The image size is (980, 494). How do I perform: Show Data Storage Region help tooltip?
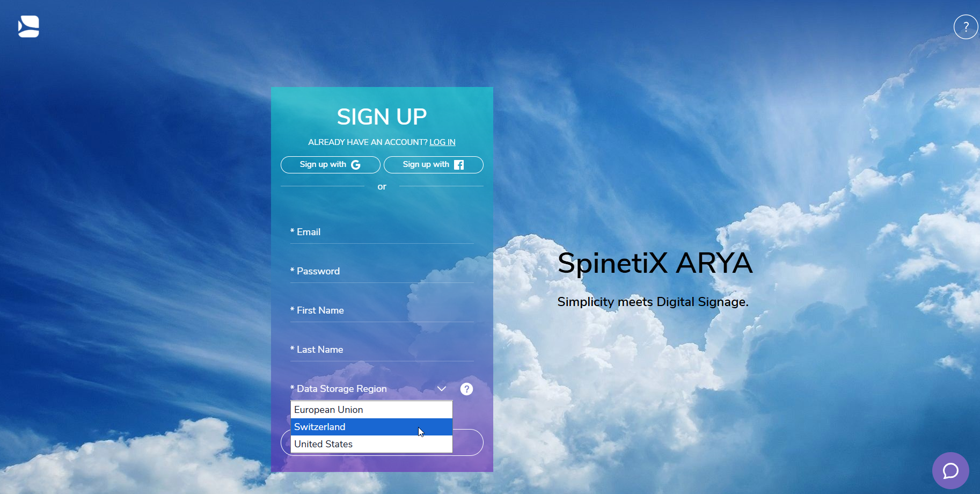click(466, 389)
